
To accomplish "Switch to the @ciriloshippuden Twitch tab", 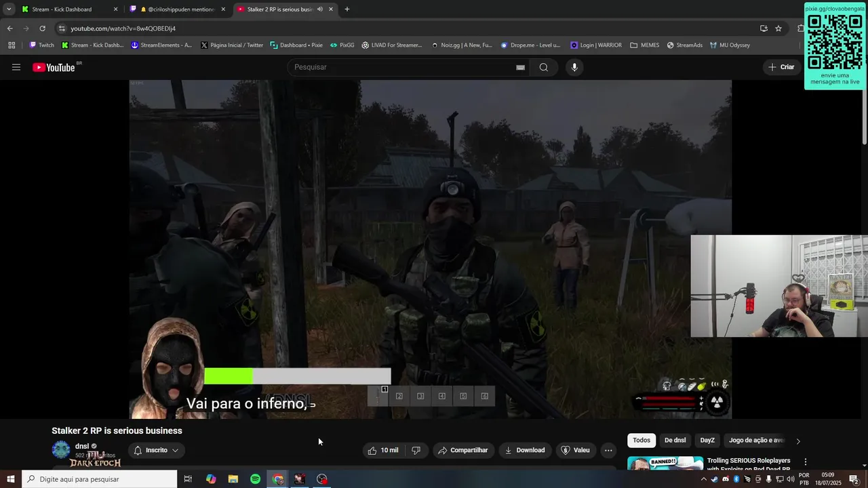I will click(x=178, y=9).
